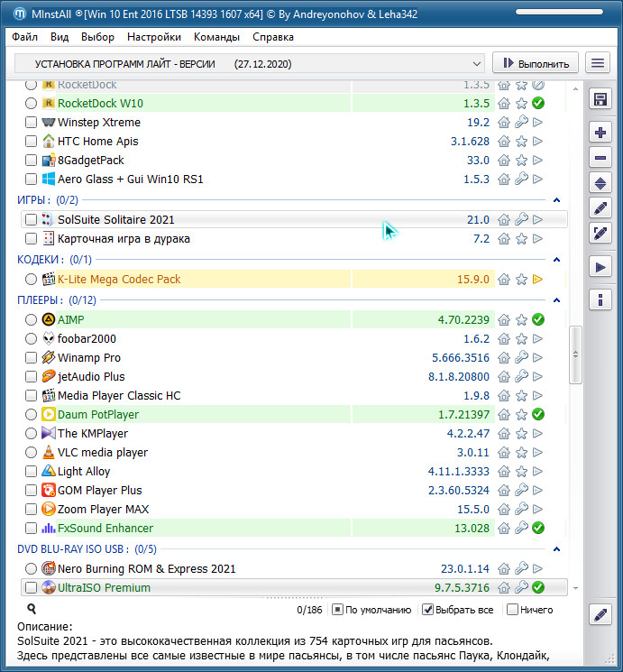Click the search magnifier icon
This screenshot has height=672, width=623.
pyautogui.click(x=32, y=609)
